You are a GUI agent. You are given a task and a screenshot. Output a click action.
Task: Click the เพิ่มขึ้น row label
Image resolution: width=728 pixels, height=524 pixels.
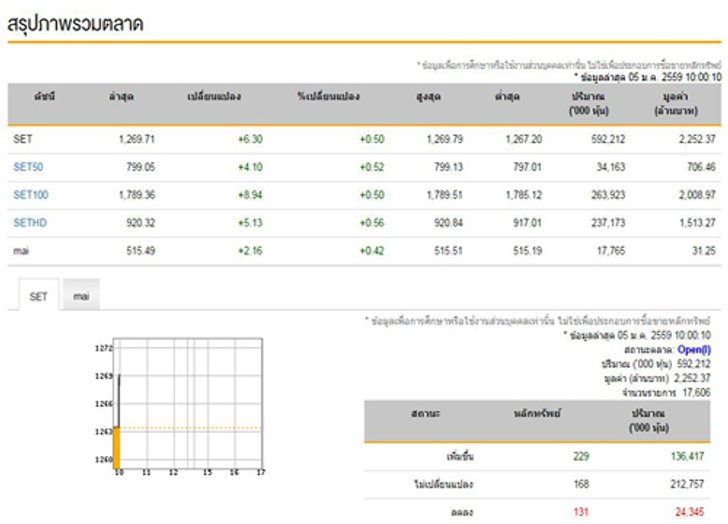460,456
